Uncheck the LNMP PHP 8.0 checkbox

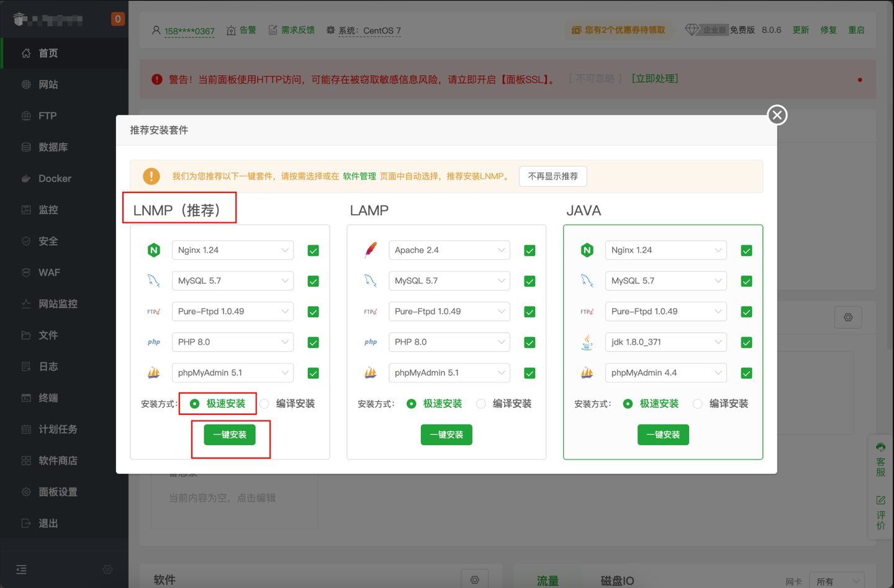[x=314, y=342]
